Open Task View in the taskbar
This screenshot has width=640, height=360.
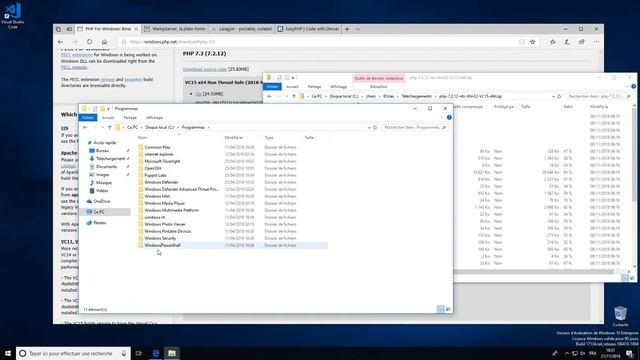(139, 353)
